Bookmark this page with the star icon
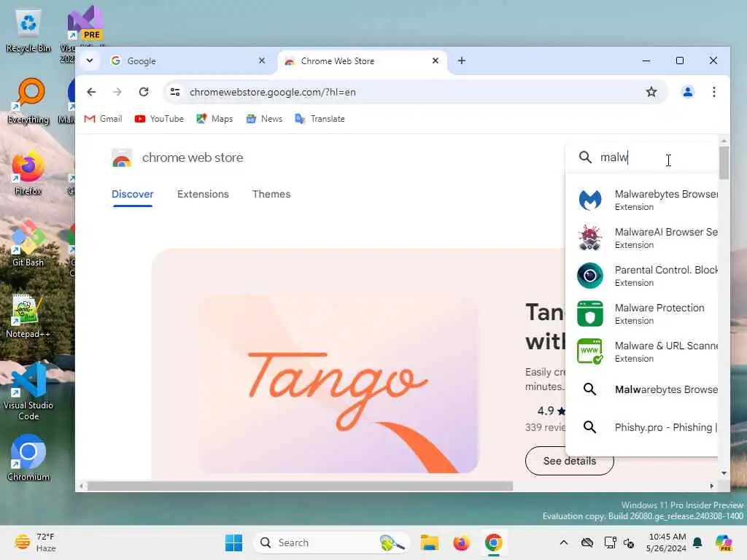The width and height of the screenshot is (747, 560). pos(651,92)
